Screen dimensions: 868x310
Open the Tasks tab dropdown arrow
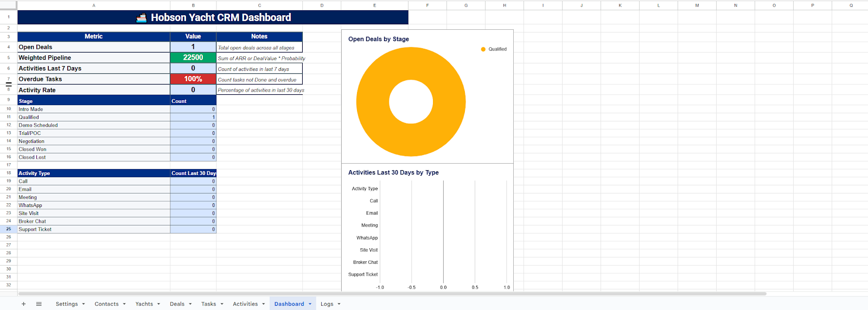(x=222, y=304)
